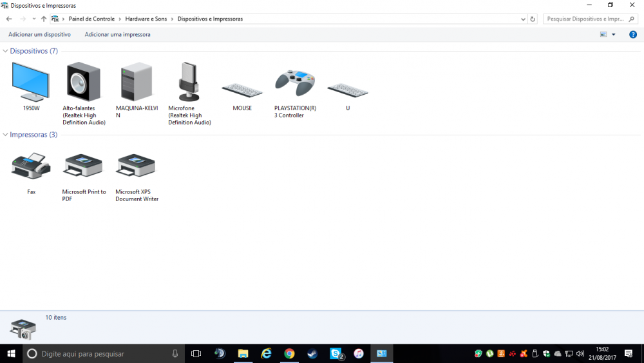Open the blue help question mark icon

click(x=633, y=35)
